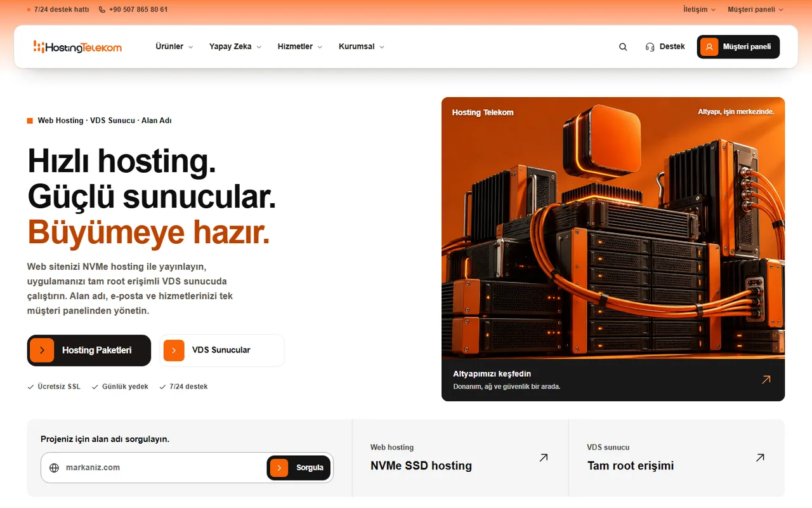Click the globe icon in domain search field

pos(54,468)
